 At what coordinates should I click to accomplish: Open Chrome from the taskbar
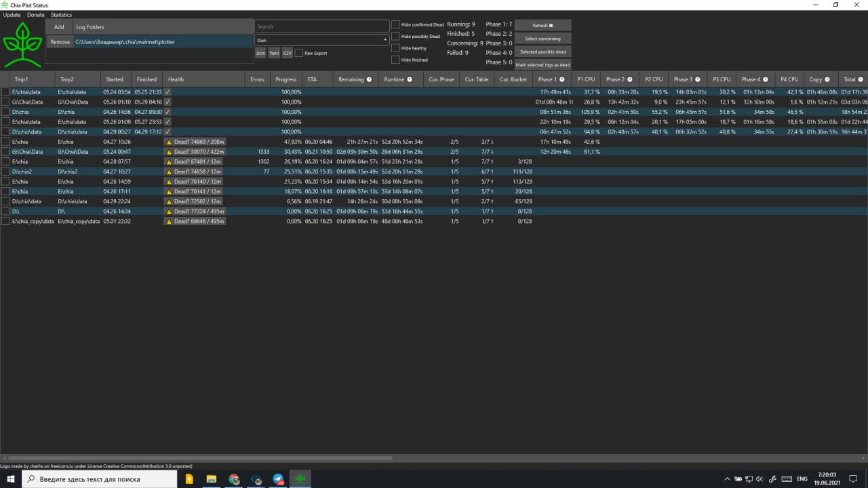[x=234, y=479]
